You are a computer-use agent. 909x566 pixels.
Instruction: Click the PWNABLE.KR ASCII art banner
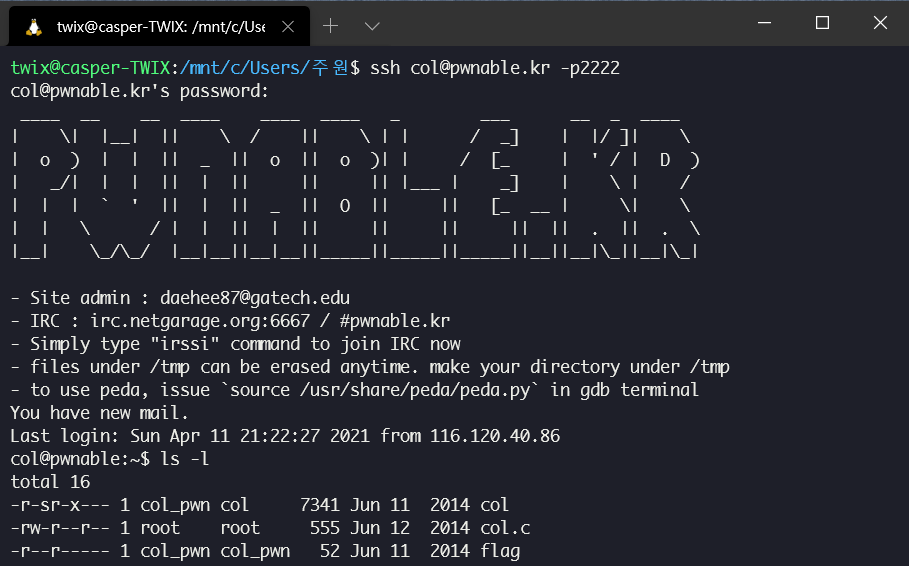(x=355, y=186)
